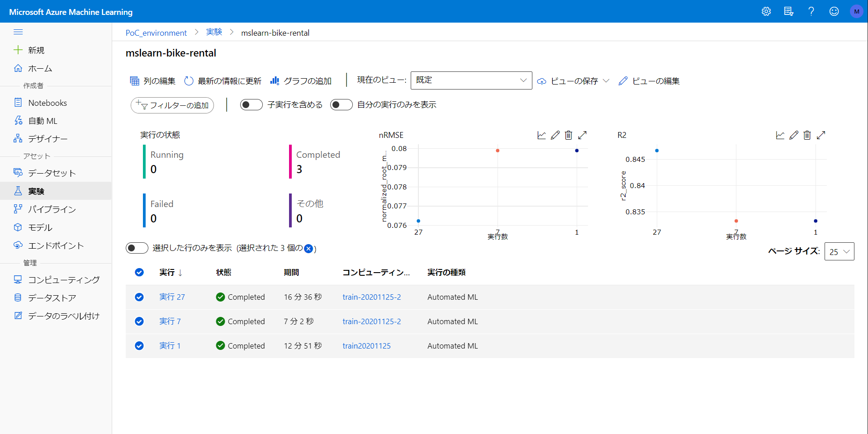Click the フィルターの追加 button
The height and width of the screenshot is (434, 868).
[172, 105]
